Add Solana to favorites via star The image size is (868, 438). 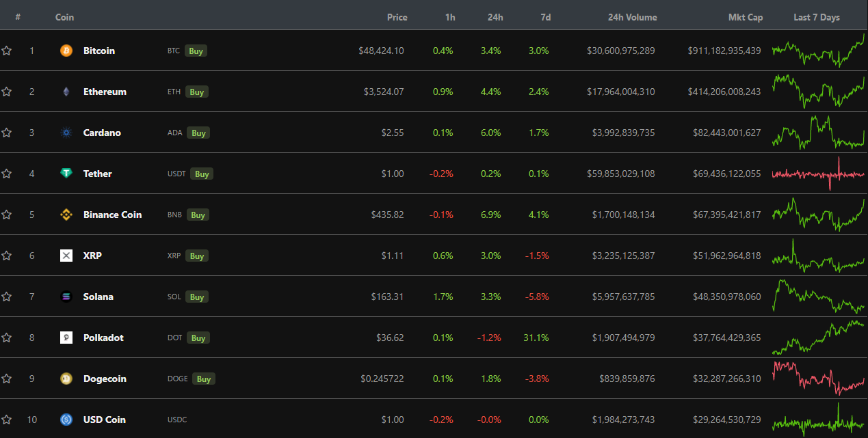(x=7, y=297)
